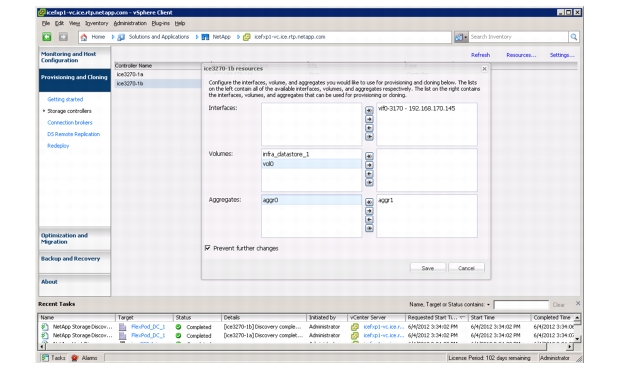Click the Home icon in breadcrumb bar
This screenshot has height=374, width=640.
tap(84, 37)
